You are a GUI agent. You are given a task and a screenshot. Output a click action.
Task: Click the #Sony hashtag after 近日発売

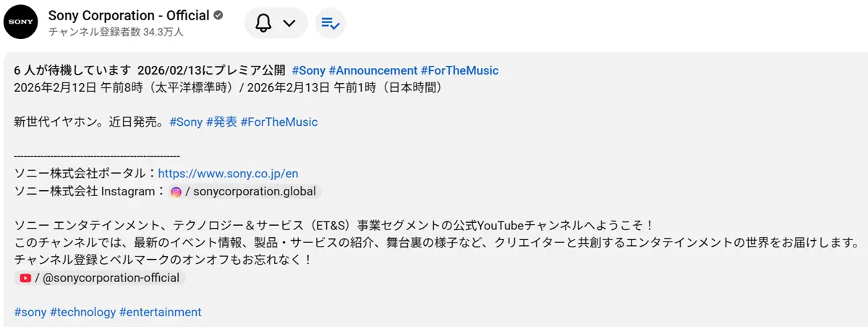(x=186, y=122)
